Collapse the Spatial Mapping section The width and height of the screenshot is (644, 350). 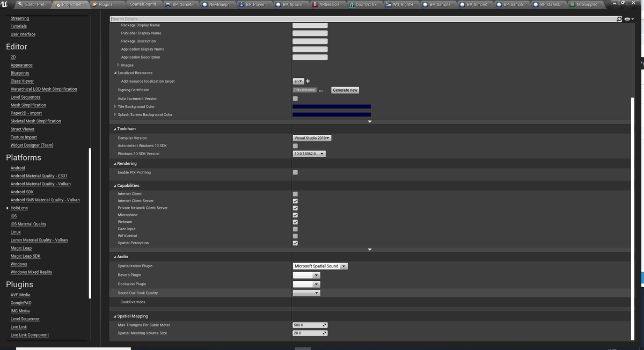tap(115, 316)
